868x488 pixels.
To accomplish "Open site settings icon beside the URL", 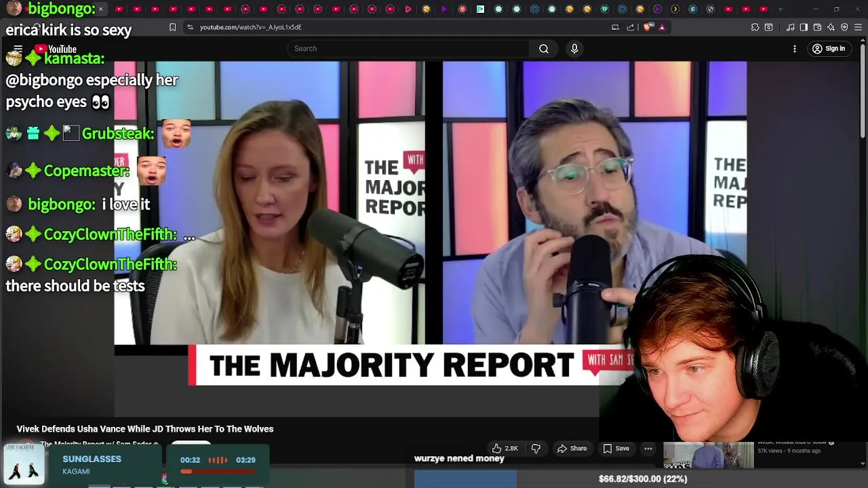I will pyautogui.click(x=190, y=27).
